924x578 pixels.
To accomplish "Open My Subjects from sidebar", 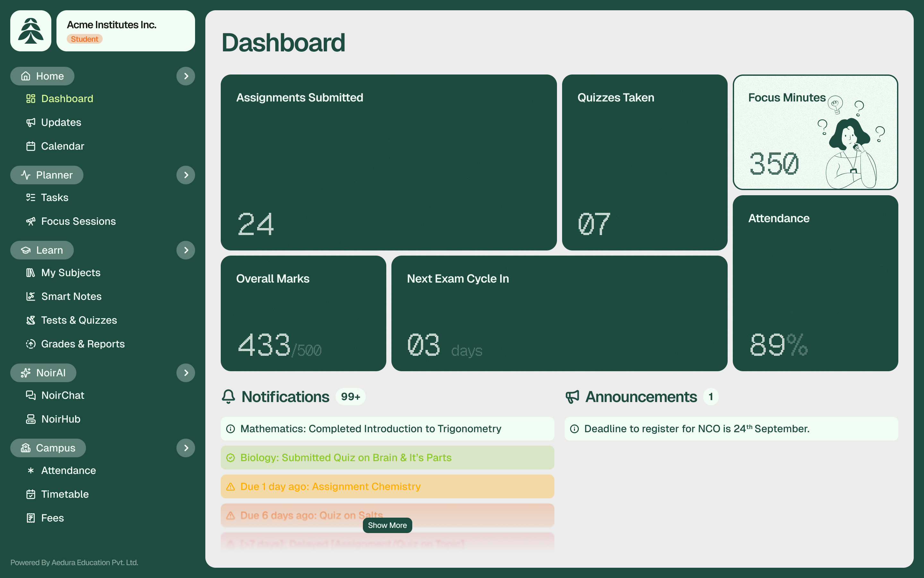I will pos(64,273).
